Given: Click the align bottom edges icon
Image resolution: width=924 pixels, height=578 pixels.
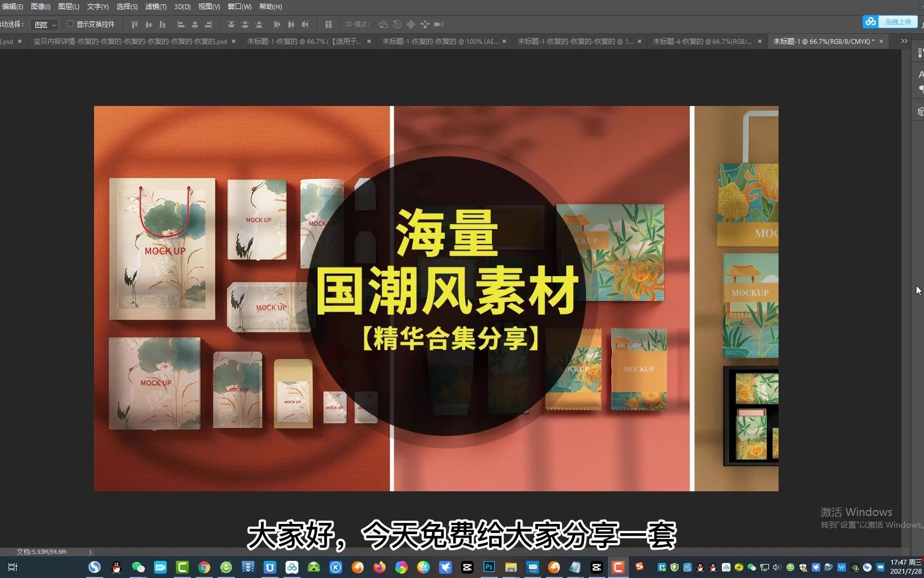Looking at the screenshot, I should click(163, 24).
